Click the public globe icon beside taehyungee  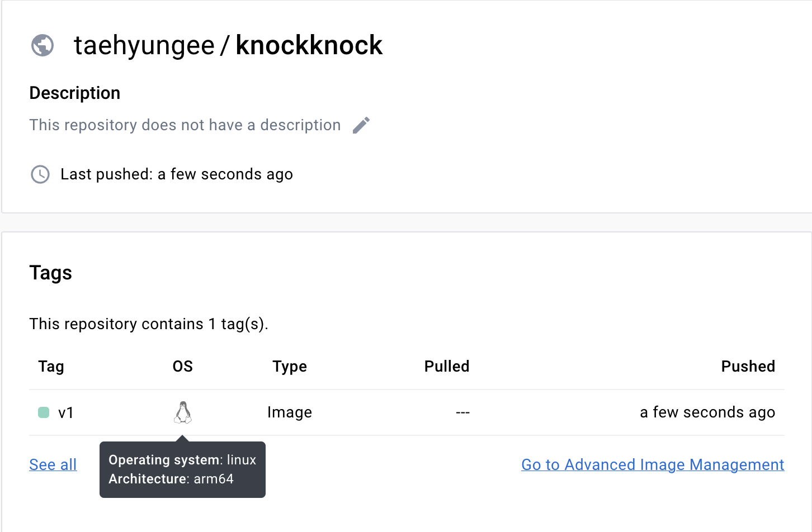coord(43,45)
